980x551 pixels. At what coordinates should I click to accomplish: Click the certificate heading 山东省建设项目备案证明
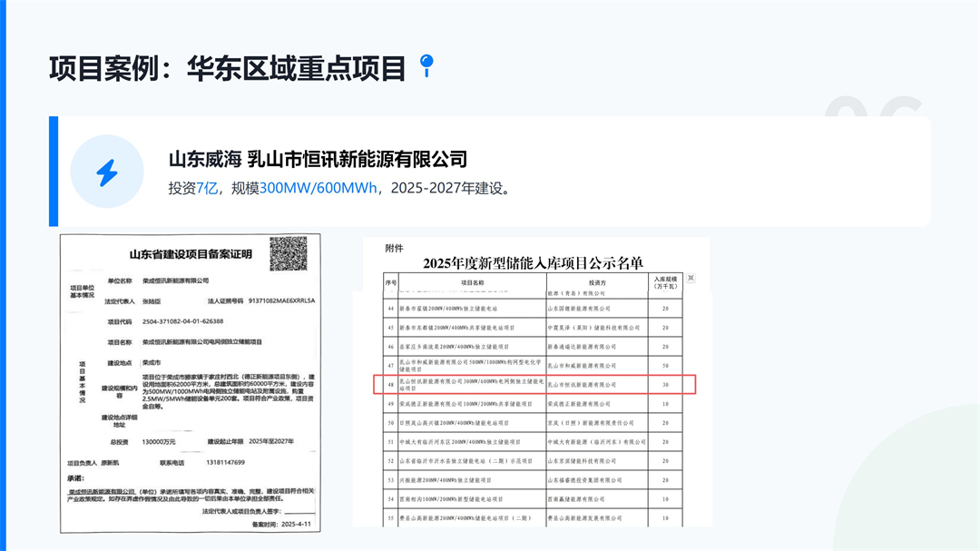(191, 254)
